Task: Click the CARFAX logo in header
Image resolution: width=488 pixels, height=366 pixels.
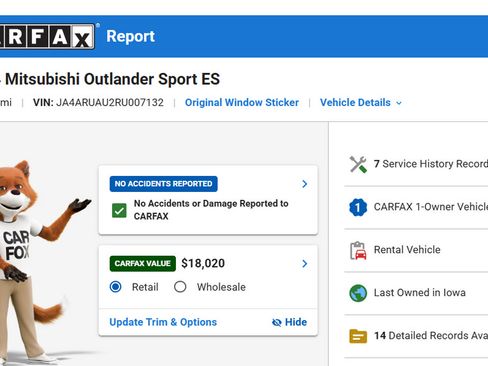Action: [47, 36]
